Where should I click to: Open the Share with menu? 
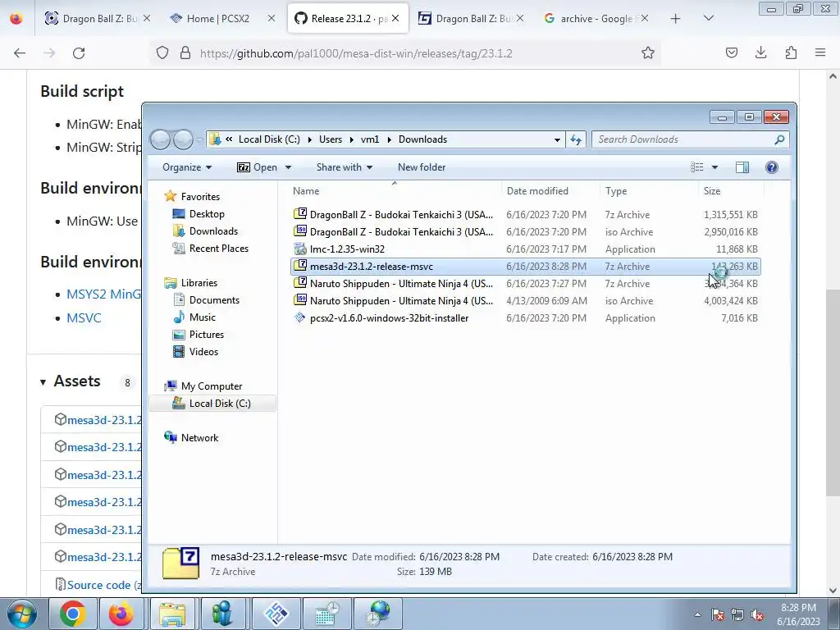(x=344, y=167)
